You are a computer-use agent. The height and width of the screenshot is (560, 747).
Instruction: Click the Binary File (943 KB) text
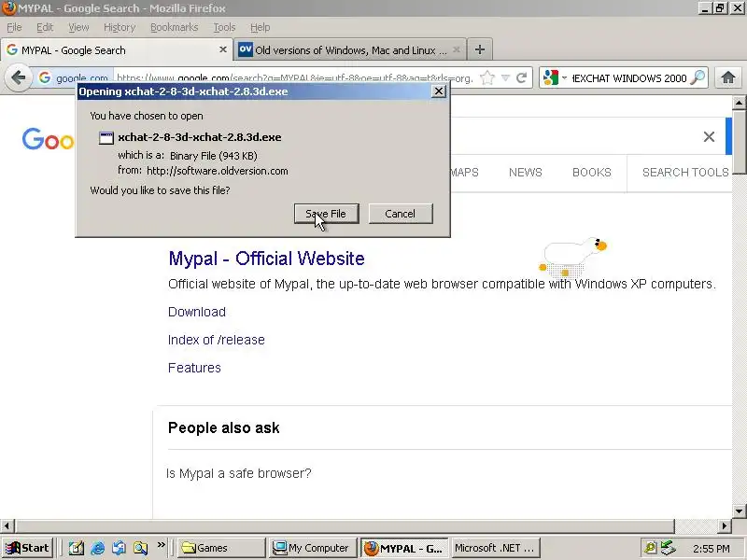coord(214,156)
